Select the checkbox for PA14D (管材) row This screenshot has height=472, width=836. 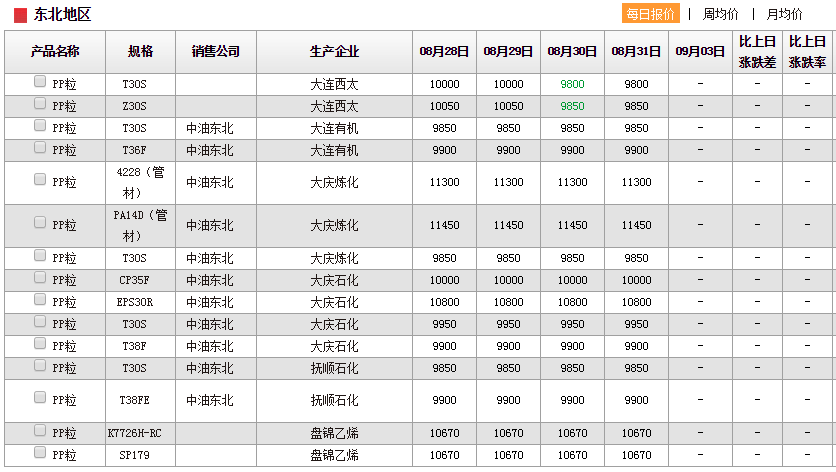coord(40,222)
